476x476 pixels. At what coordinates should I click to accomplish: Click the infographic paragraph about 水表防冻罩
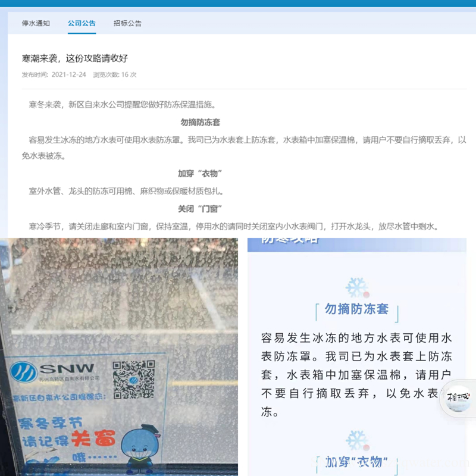pyautogui.click(x=356, y=375)
